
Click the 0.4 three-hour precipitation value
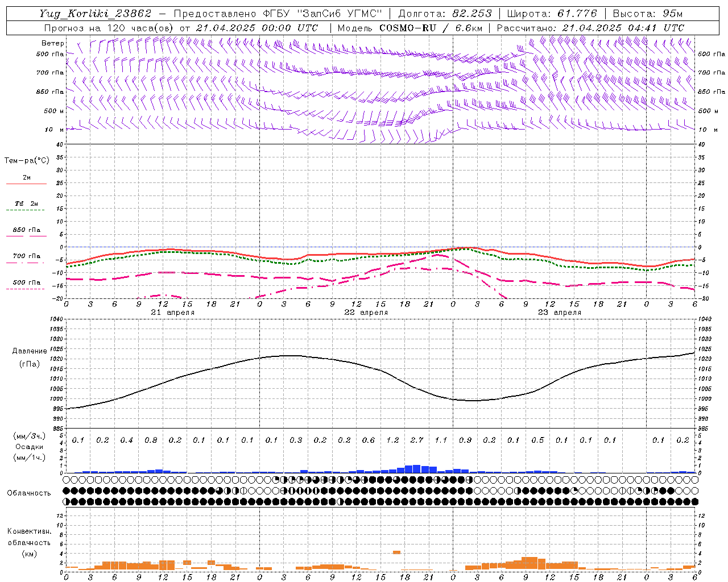tap(127, 440)
